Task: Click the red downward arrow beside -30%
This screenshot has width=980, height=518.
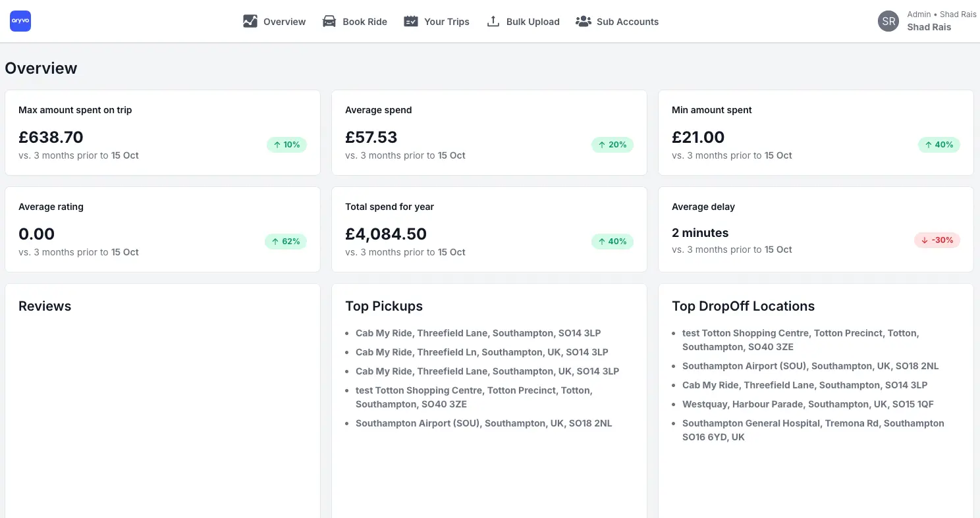Action: pos(923,240)
